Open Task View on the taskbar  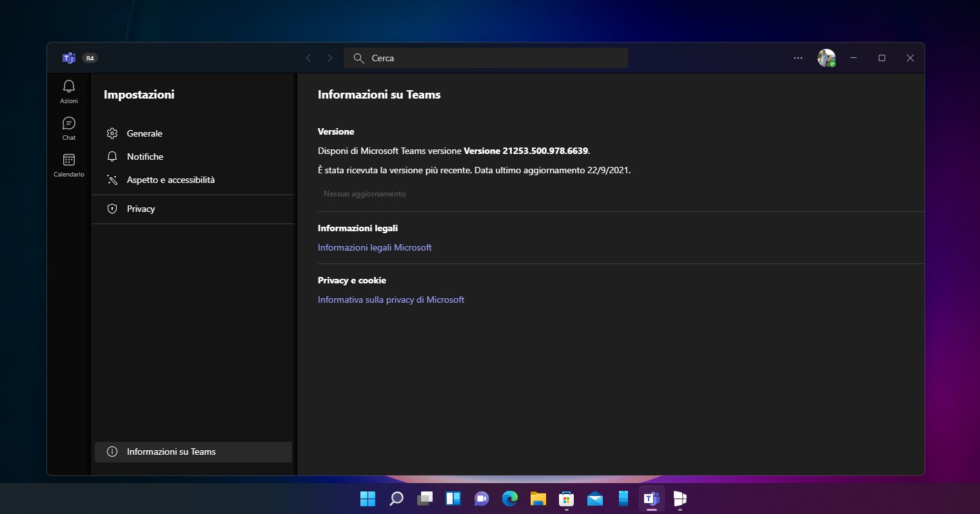[425, 499]
